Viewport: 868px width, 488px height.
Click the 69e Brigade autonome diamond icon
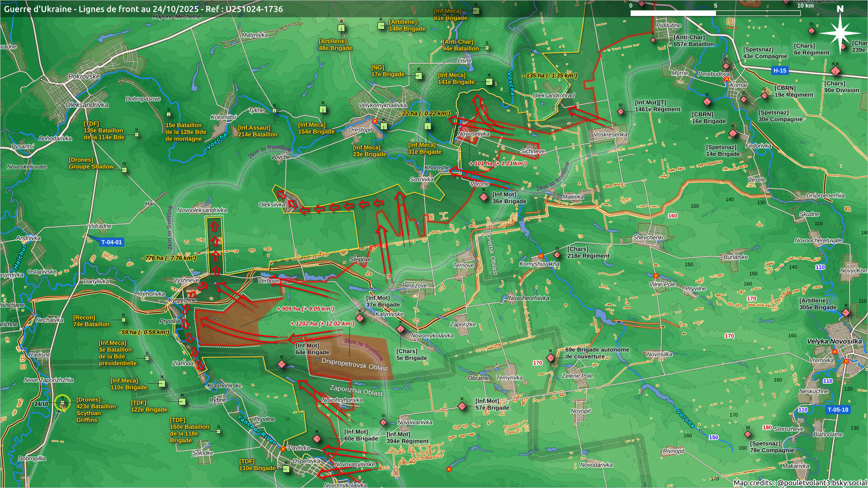point(550,358)
